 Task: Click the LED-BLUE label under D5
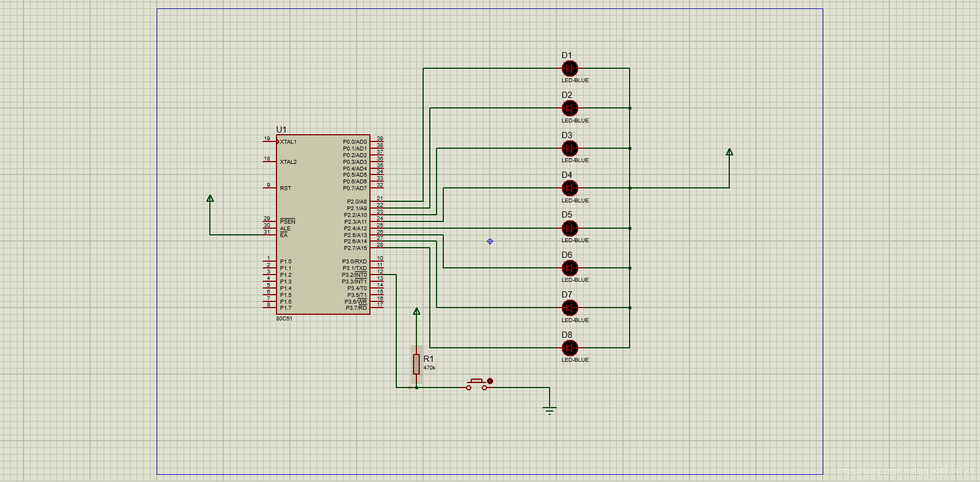click(575, 240)
